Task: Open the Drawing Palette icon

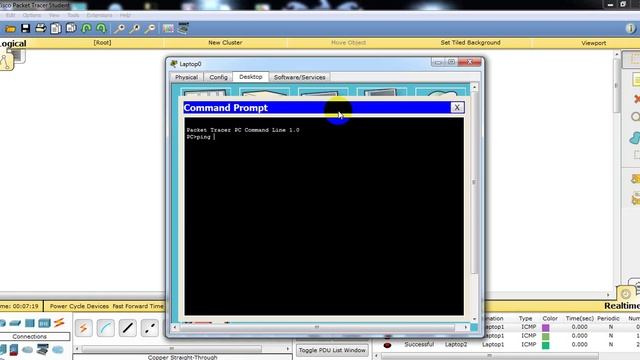Action: [x=168, y=28]
